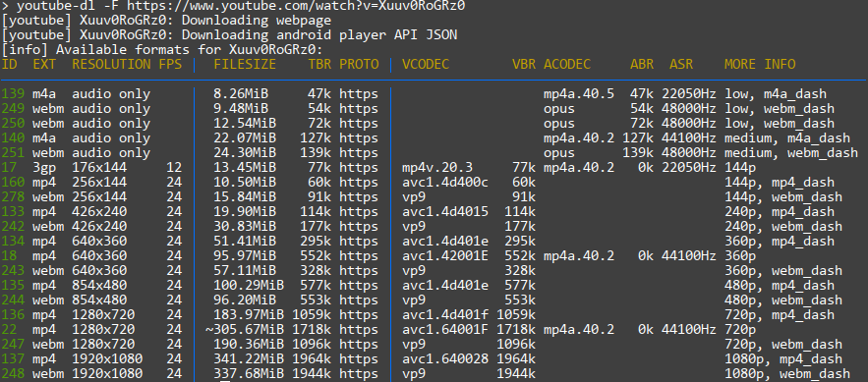
Task: Click the codec avc1.42001E
Action: coord(445,256)
